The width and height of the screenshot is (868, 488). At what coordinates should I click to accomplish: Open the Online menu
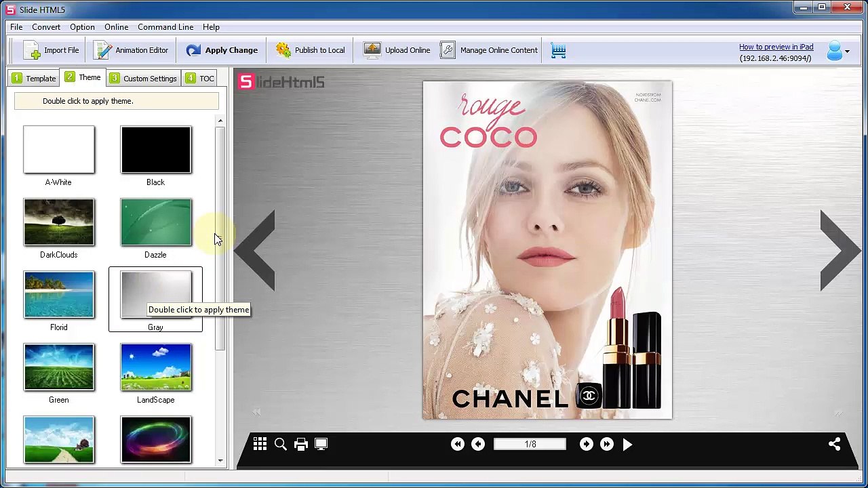click(x=116, y=27)
